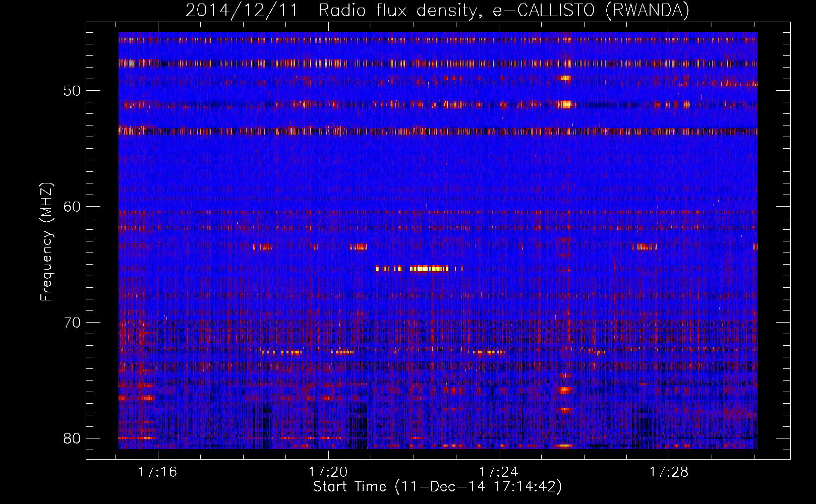Click the plot title mentioning e-CALLISTO (RWANDA)
The width and height of the screenshot is (816, 504).
437,10
